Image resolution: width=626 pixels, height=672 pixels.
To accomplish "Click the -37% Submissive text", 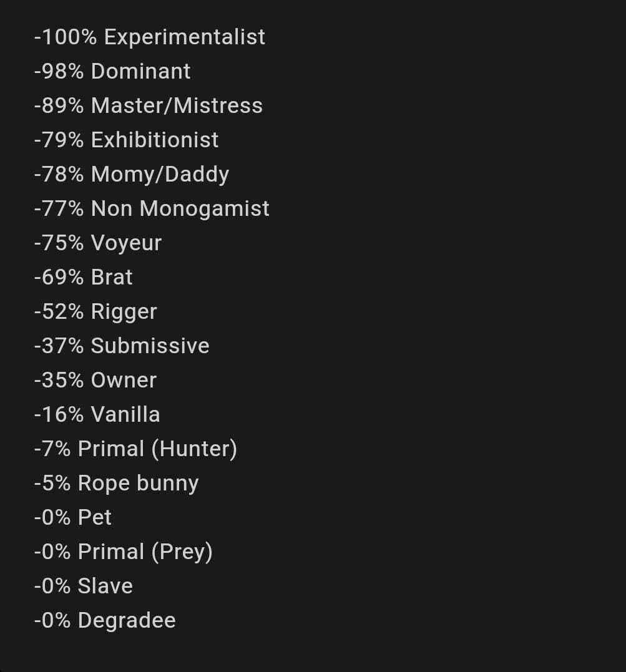I will tap(122, 346).
